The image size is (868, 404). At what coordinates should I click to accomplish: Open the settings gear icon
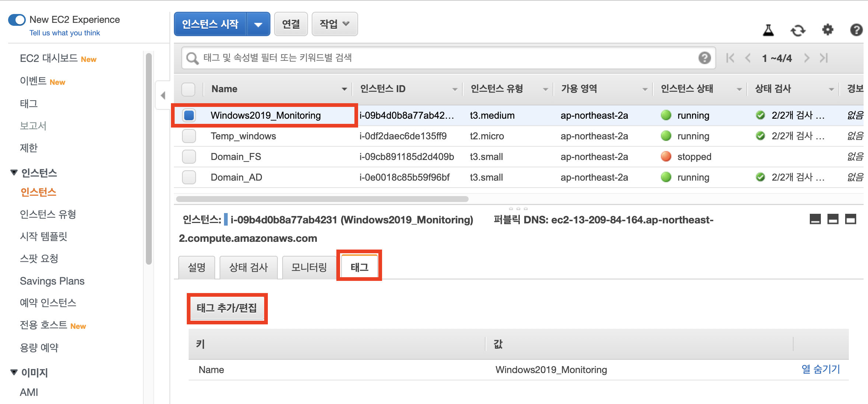(827, 29)
